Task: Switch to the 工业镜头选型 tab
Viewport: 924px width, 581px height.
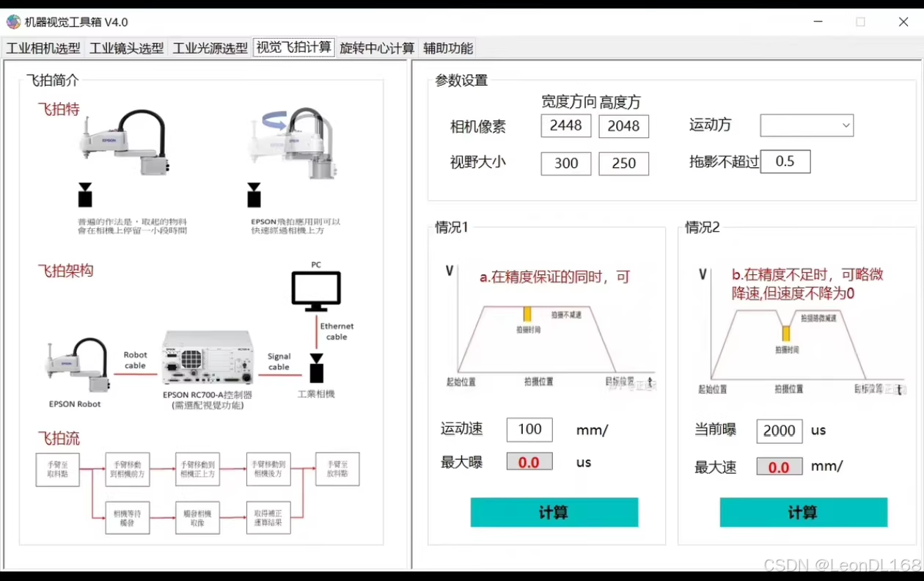Action: coord(126,47)
